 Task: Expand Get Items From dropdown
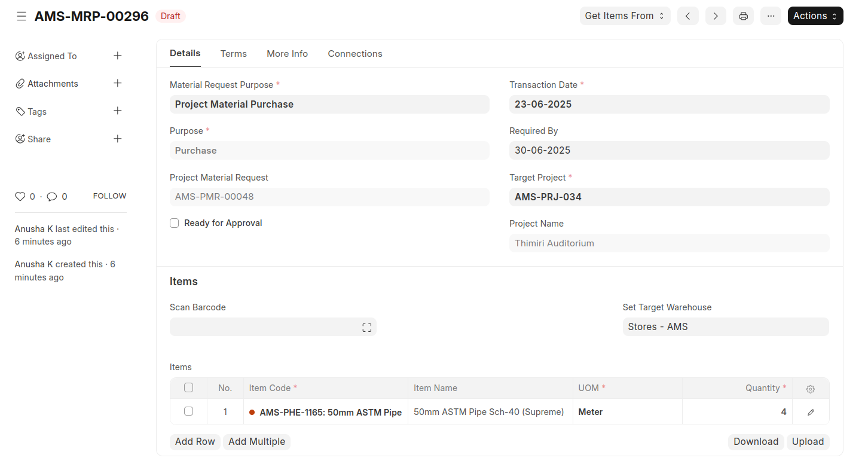(625, 16)
